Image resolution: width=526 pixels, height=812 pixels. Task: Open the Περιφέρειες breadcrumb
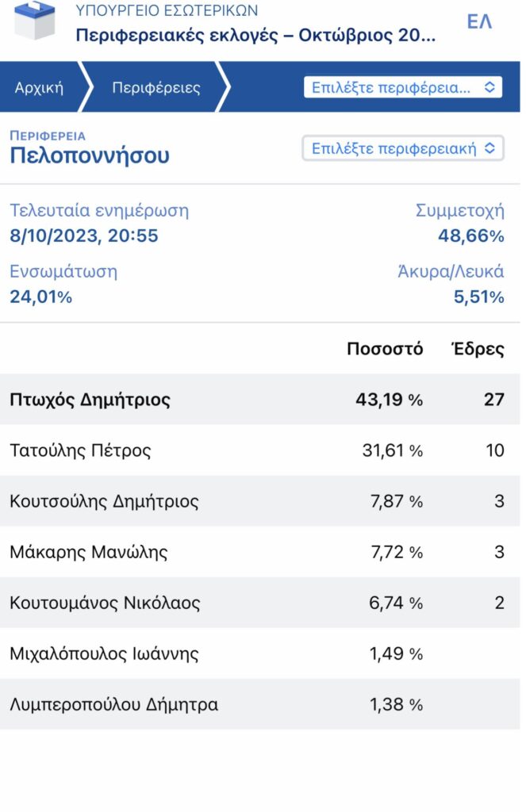[x=156, y=87]
